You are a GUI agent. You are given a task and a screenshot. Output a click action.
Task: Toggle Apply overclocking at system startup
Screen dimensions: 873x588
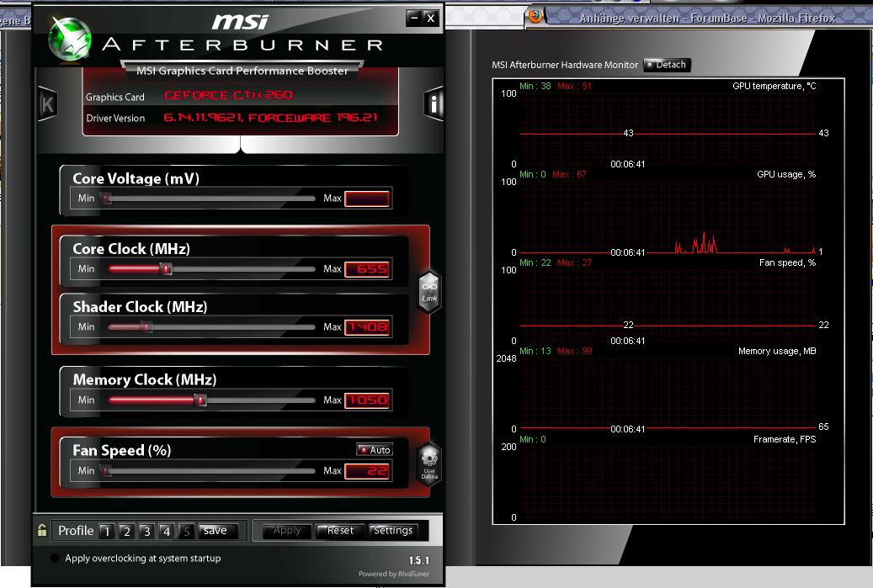point(55,558)
